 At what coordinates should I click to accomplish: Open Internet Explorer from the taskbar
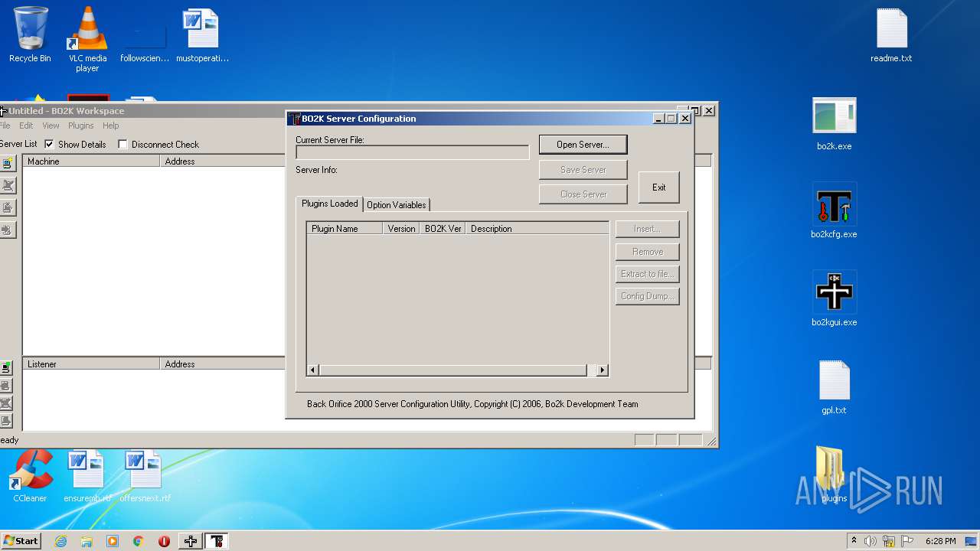[x=60, y=541]
